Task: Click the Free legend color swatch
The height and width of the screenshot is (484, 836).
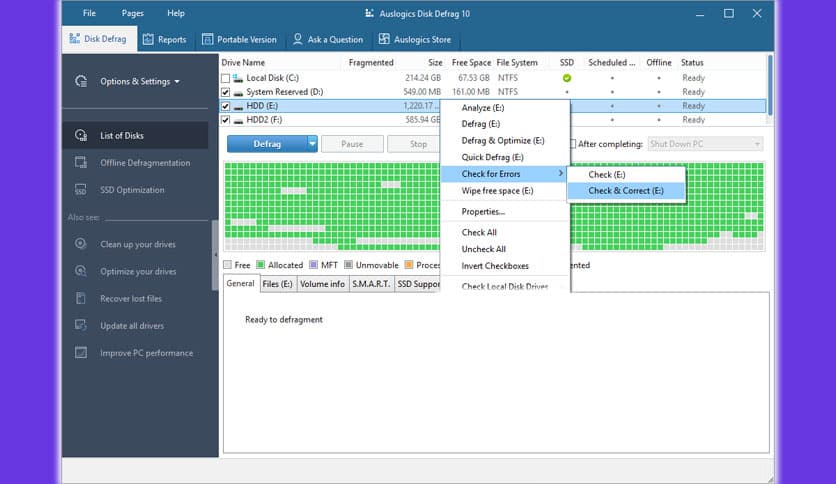Action: coord(228,264)
